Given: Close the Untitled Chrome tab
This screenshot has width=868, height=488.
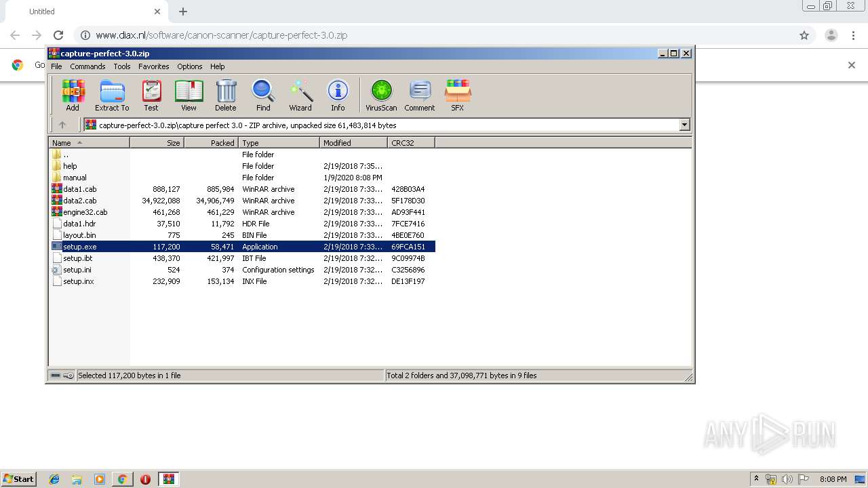Looking at the screenshot, I should click(x=157, y=12).
